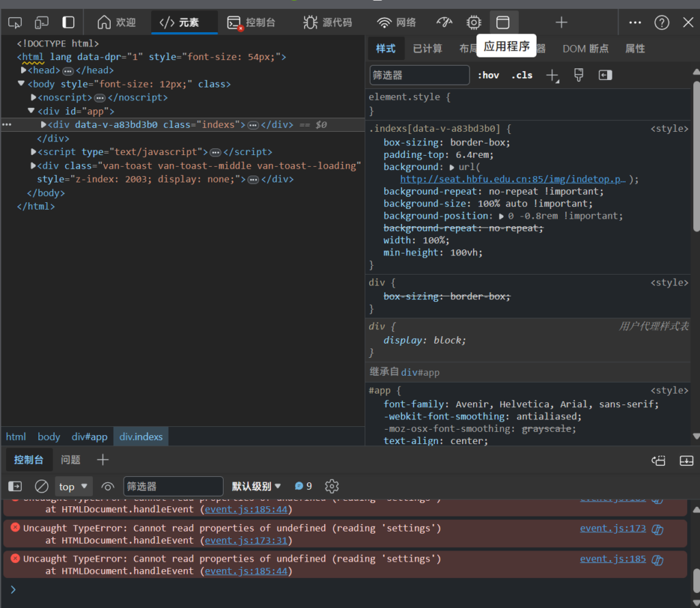Open the Performance gauge tool icon
The height and width of the screenshot is (608, 700).
pyautogui.click(x=444, y=23)
